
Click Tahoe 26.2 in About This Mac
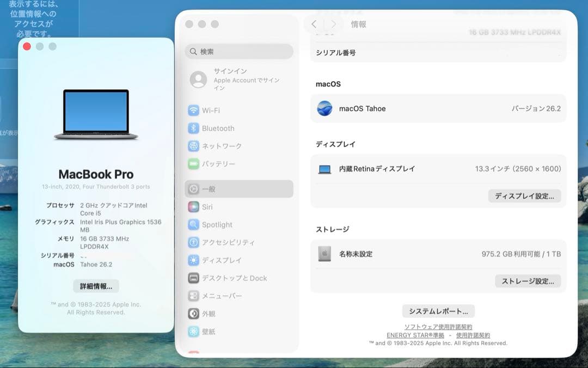96,265
